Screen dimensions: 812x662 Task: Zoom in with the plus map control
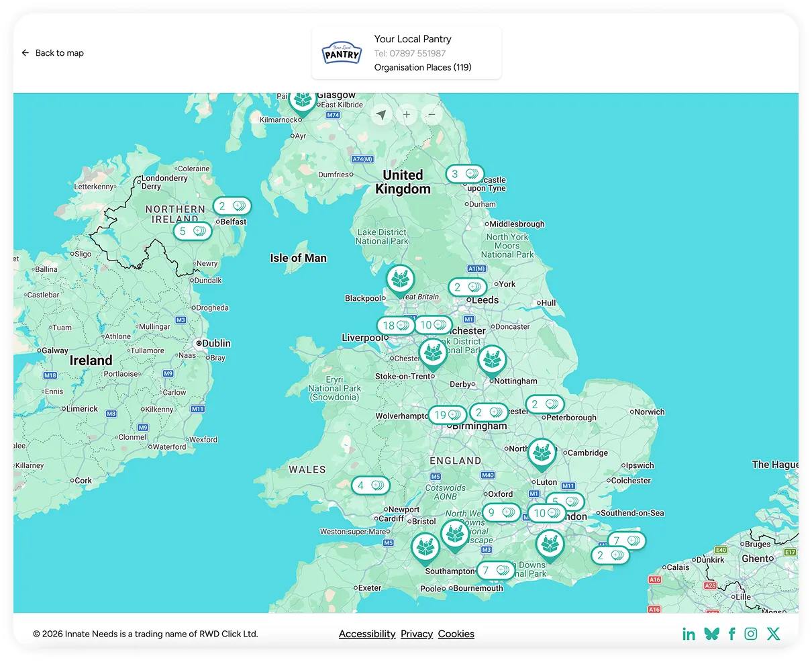[407, 115]
